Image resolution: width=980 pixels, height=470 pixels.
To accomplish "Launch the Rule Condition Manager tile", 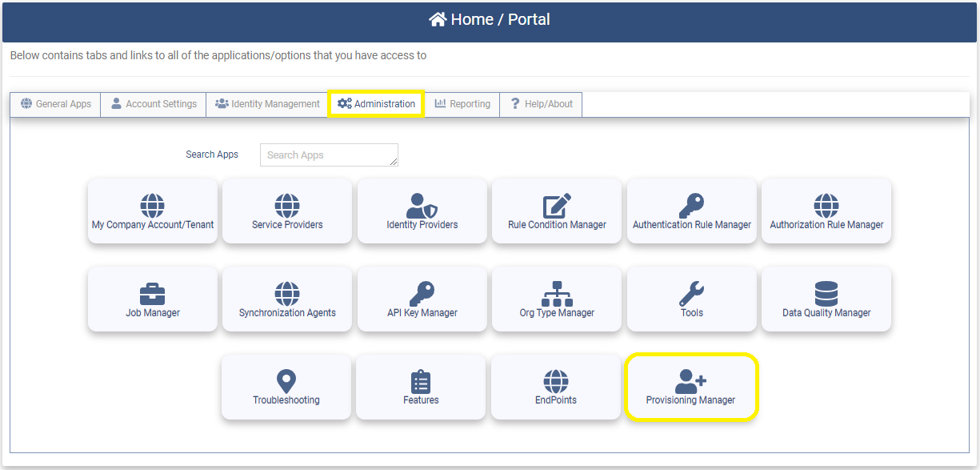I will pos(557,211).
